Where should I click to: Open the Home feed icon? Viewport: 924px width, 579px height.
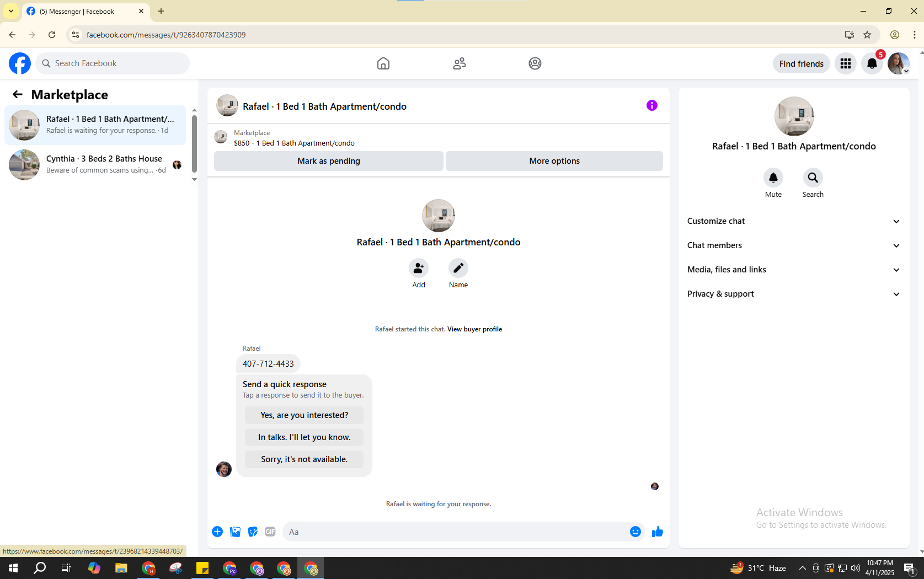coord(383,63)
